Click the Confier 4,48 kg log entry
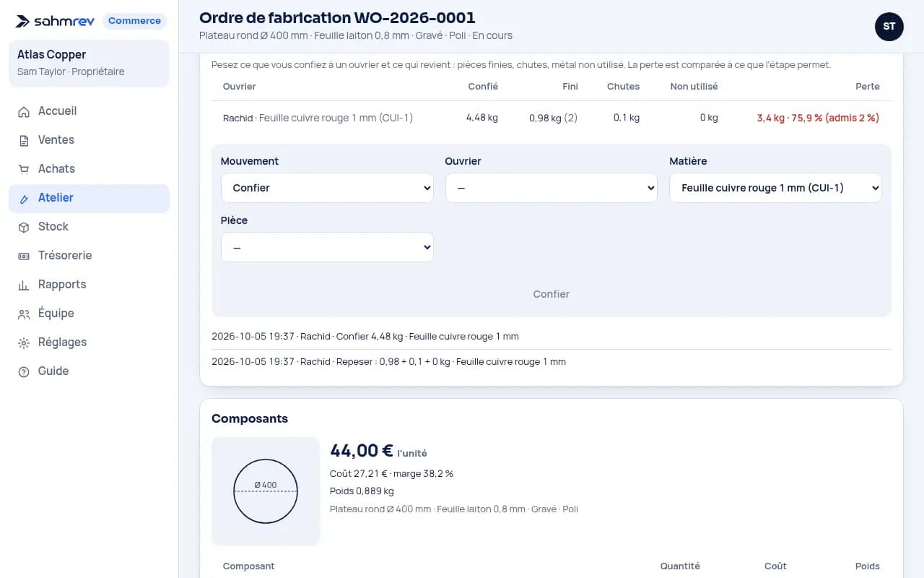924x578 pixels. point(365,337)
